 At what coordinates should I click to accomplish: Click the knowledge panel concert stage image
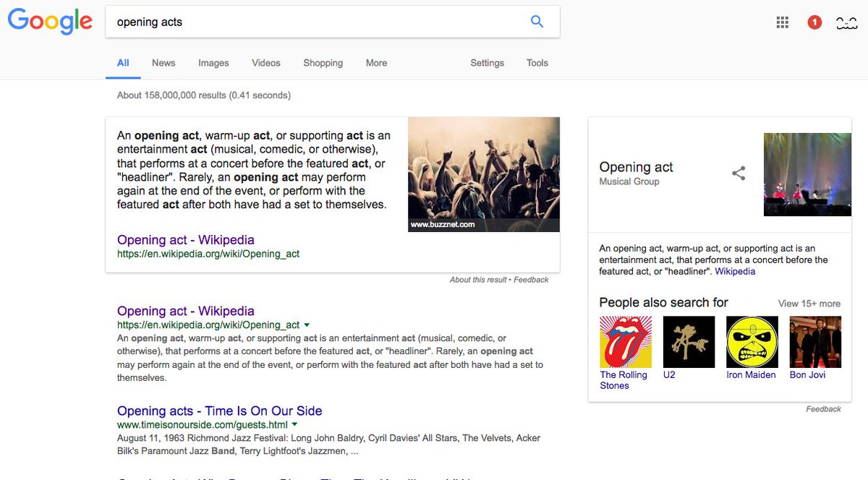pos(807,174)
